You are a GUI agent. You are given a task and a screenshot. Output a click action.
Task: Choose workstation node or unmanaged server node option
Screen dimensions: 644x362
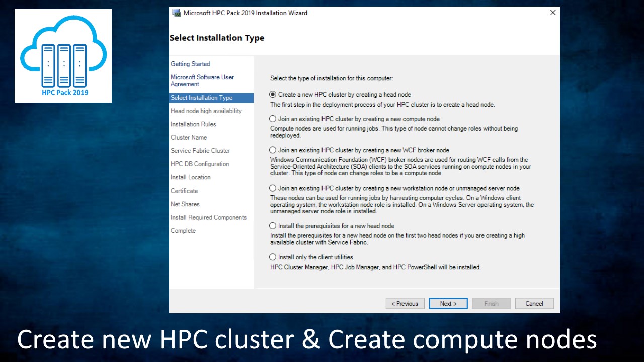click(x=394, y=188)
